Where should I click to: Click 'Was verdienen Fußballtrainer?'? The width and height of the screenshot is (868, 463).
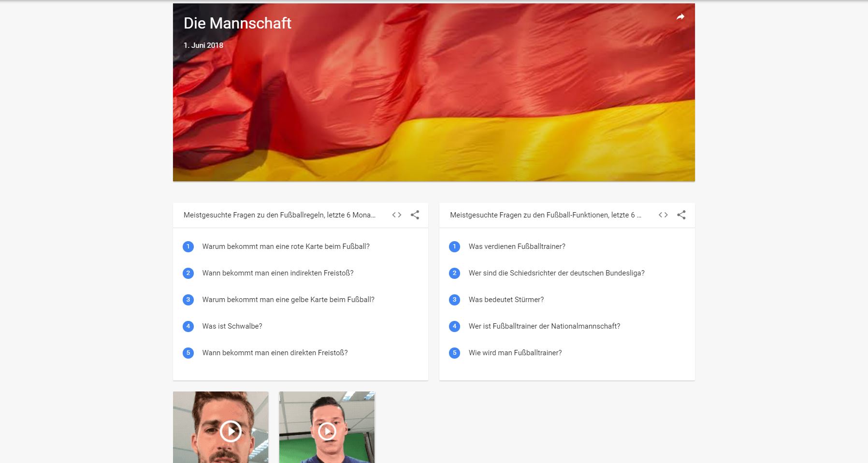coord(517,246)
